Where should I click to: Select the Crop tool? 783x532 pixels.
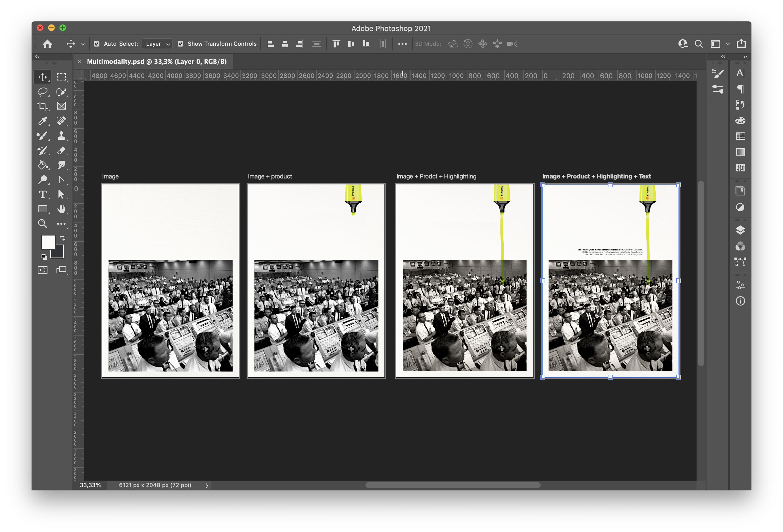tap(43, 106)
